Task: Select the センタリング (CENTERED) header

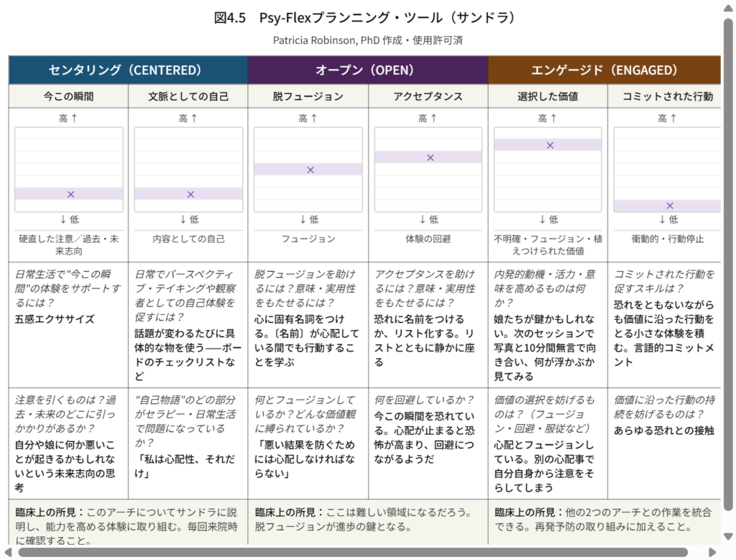Action: [x=128, y=70]
